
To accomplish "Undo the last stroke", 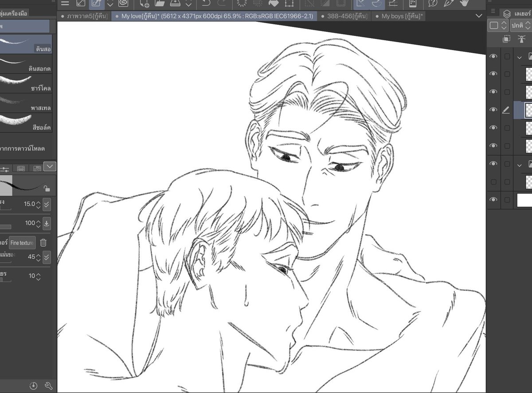I will point(206,3).
